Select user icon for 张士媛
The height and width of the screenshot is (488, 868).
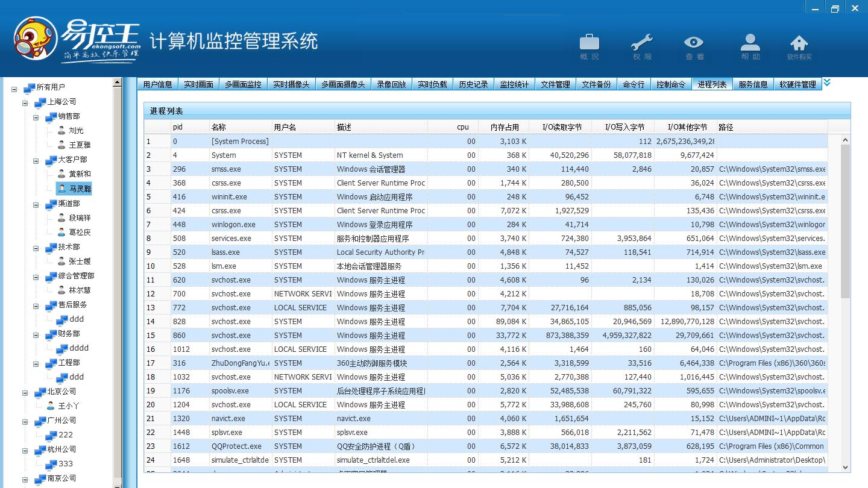pos(61,261)
